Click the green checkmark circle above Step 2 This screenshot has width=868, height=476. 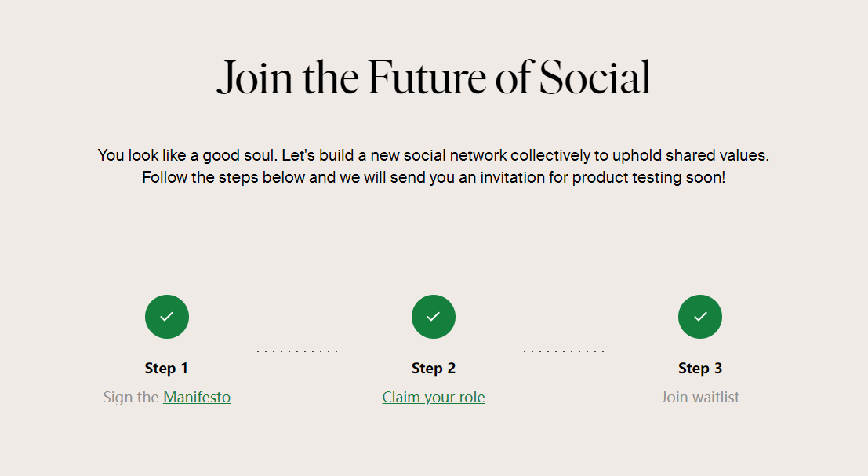point(434,317)
